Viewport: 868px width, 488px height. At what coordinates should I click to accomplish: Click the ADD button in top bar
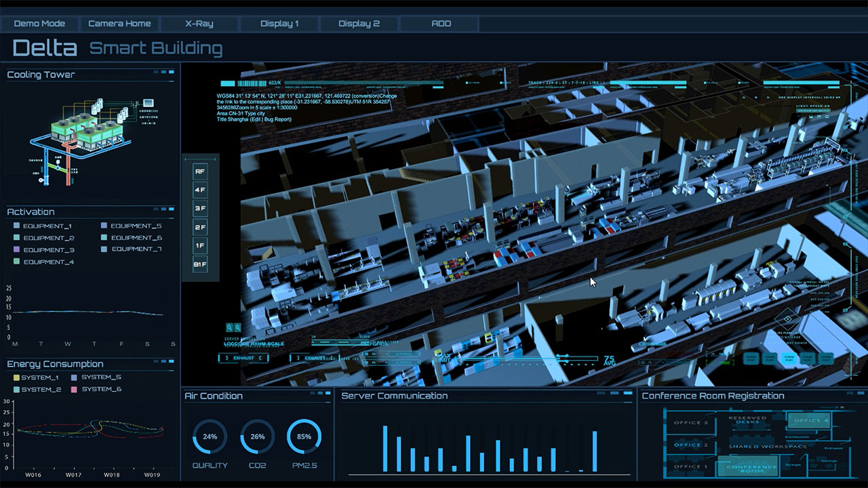tap(441, 24)
